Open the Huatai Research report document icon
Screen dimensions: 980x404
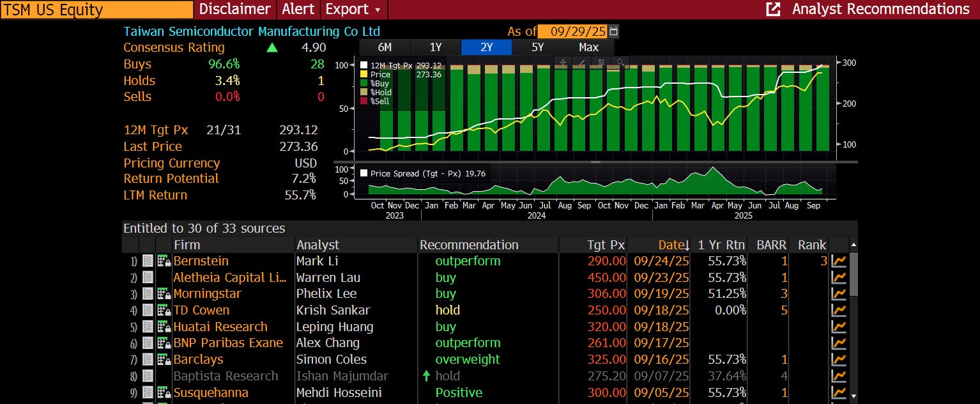pyautogui.click(x=148, y=327)
